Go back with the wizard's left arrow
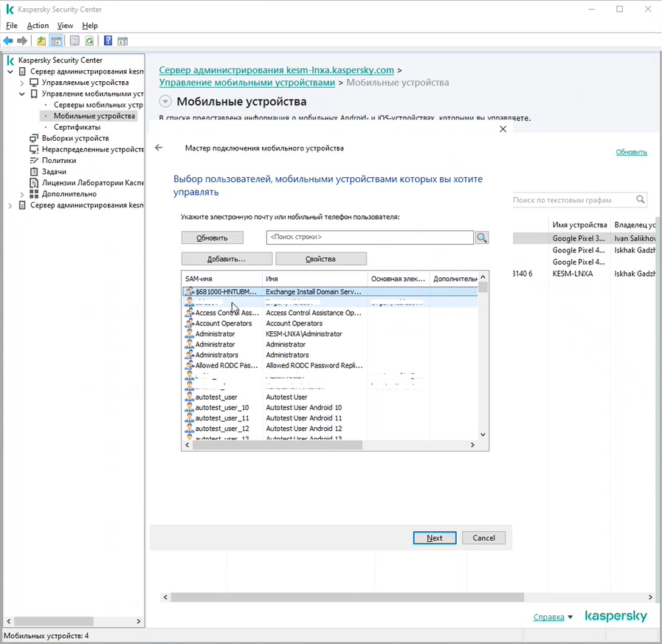 159,148
